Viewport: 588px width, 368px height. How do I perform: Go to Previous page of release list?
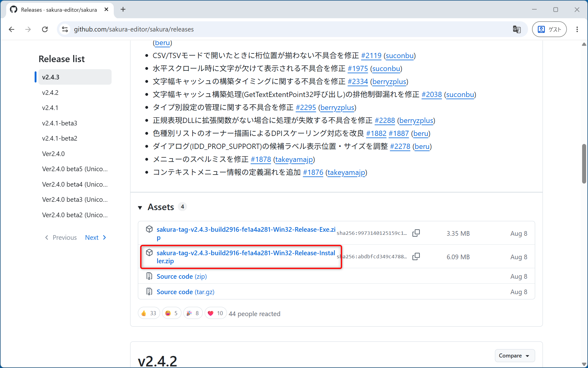pos(61,237)
